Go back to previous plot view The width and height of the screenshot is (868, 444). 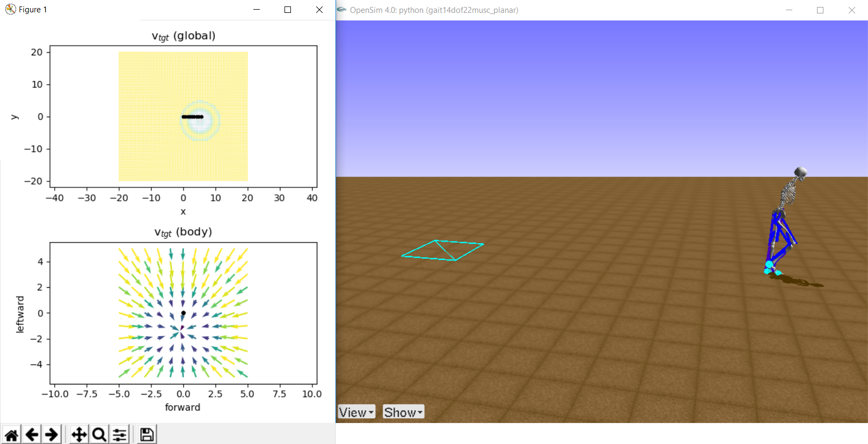[32, 434]
